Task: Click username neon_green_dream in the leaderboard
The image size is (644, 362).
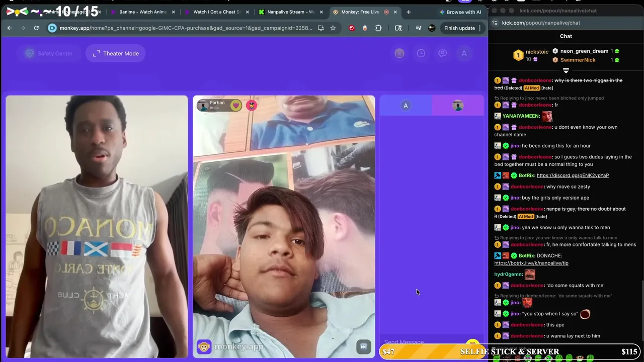Action: tap(584, 51)
